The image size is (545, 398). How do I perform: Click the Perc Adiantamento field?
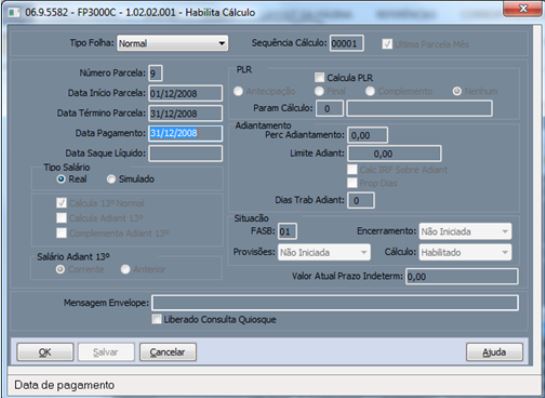click(367, 135)
